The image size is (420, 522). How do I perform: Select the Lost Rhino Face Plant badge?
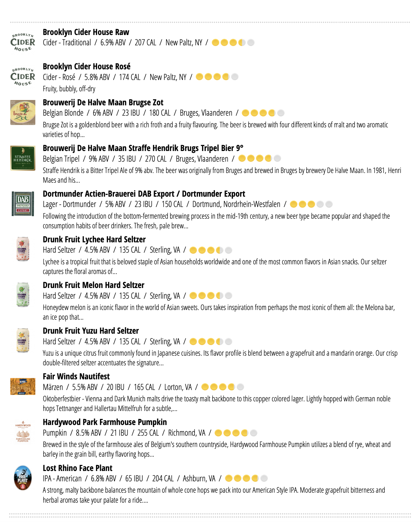[x=23, y=478]
